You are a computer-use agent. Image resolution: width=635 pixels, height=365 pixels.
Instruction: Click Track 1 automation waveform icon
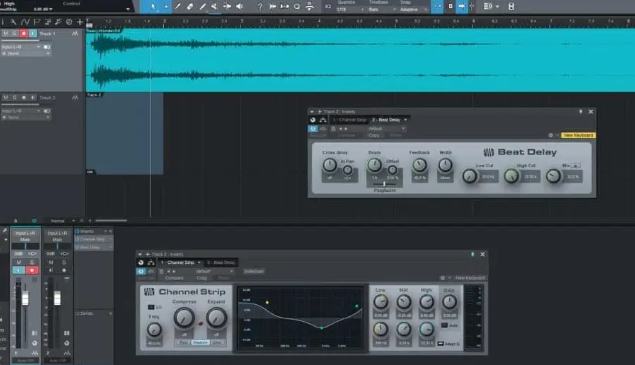pyautogui.click(x=75, y=33)
